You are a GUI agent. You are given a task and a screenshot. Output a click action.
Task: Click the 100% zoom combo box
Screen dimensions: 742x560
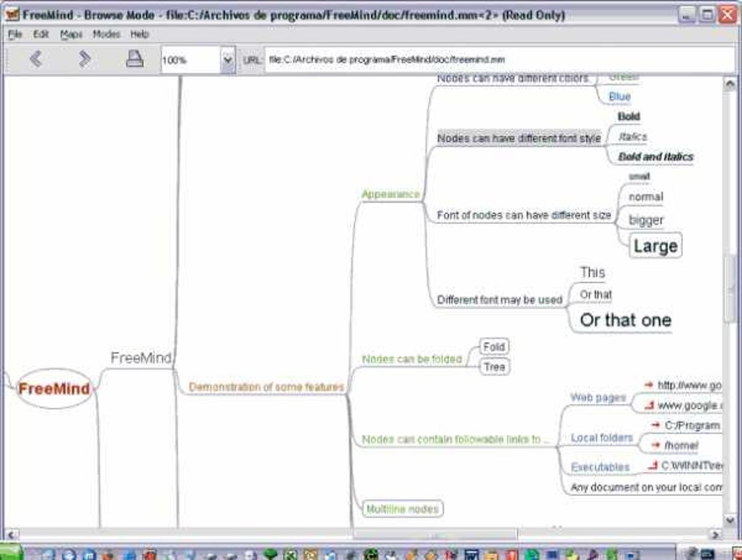(x=198, y=60)
